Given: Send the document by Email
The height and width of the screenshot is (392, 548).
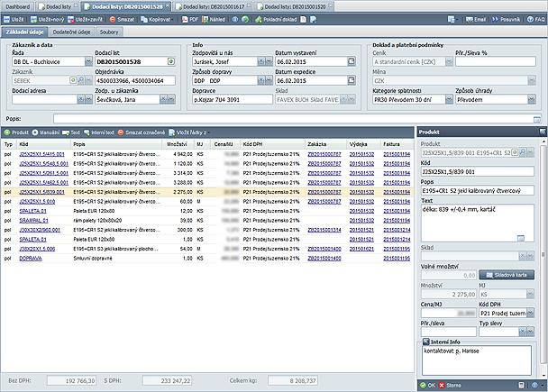Looking at the screenshot, I should click(x=476, y=20).
